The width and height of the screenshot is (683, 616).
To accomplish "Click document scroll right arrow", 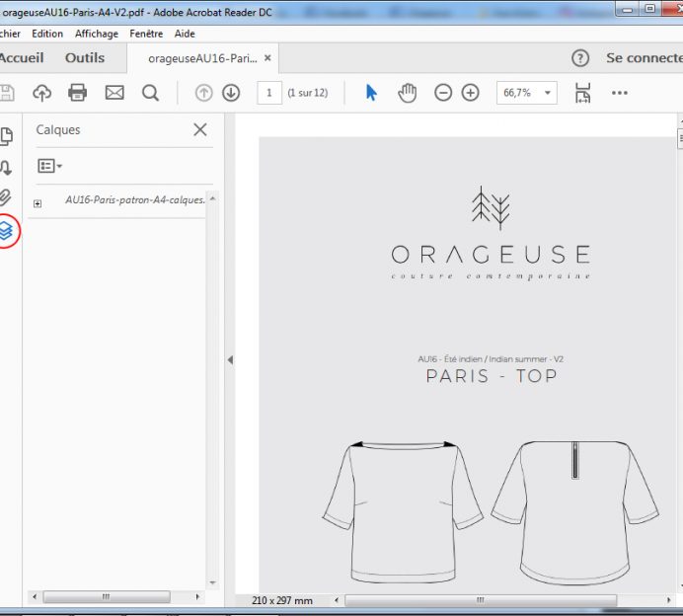I will click(x=668, y=600).
